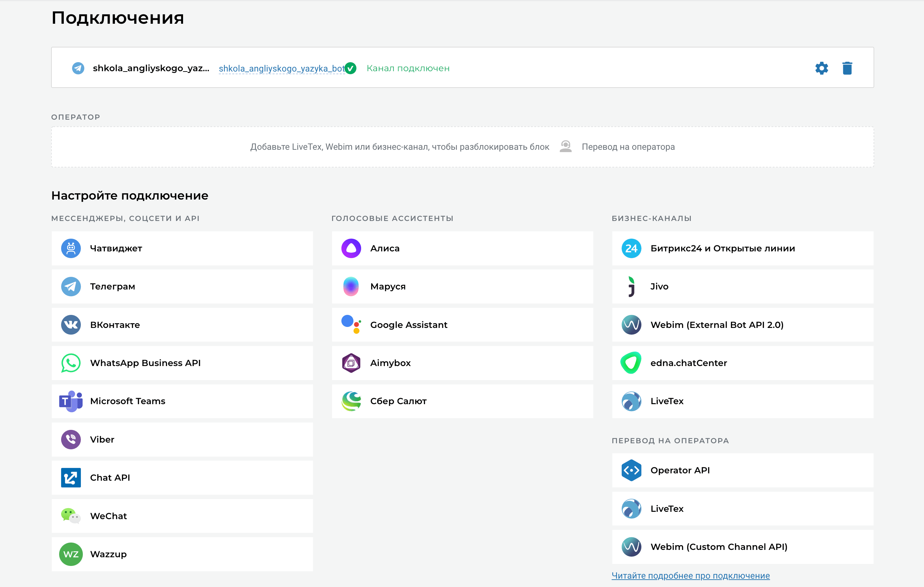Image resolution: width=924 pixels, height=587 pixels.
Task: Click the Чатвиджет robot icon
Action: 71,248
